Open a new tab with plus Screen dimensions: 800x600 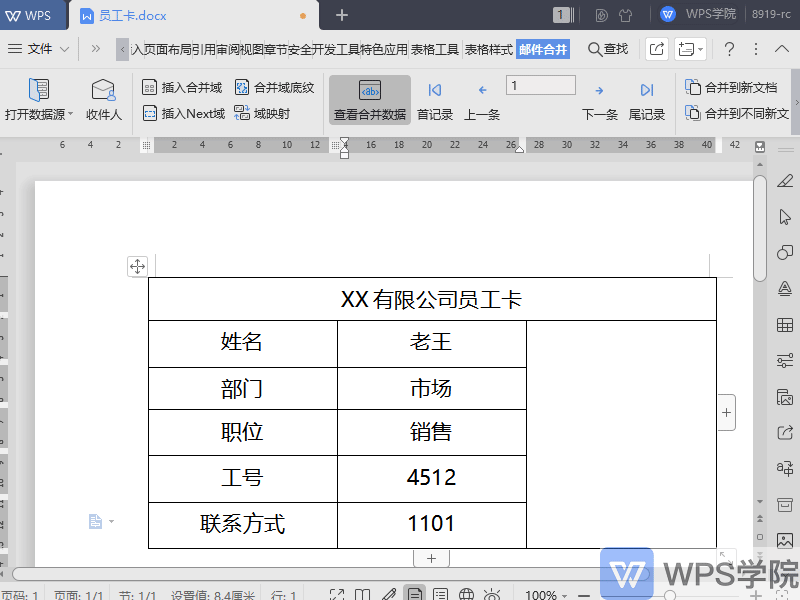tap(342, 15)
